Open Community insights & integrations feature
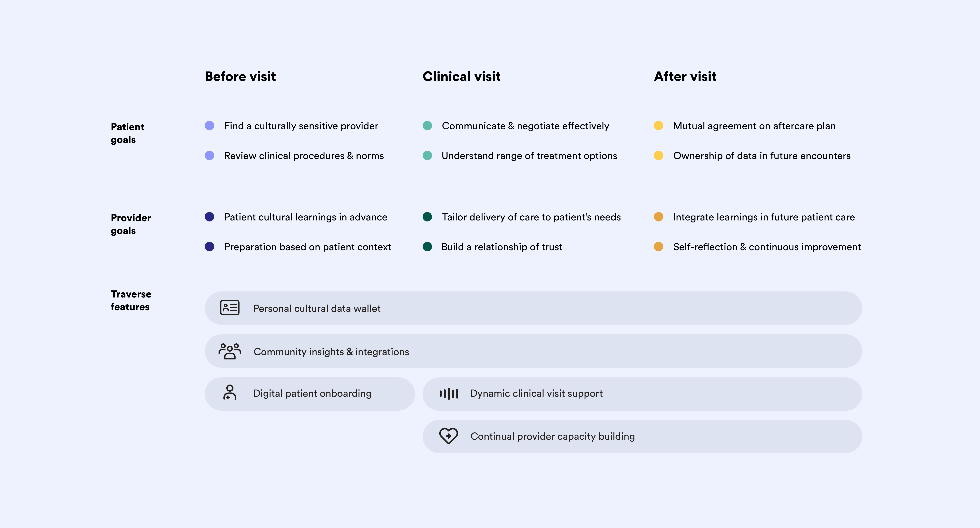Image resolution: width=980 pixels, height=528 pixels. tap(533, 351)
